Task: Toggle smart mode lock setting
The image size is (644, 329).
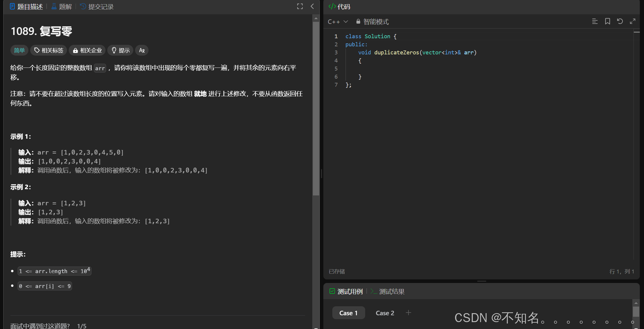Action: point(372,22)
